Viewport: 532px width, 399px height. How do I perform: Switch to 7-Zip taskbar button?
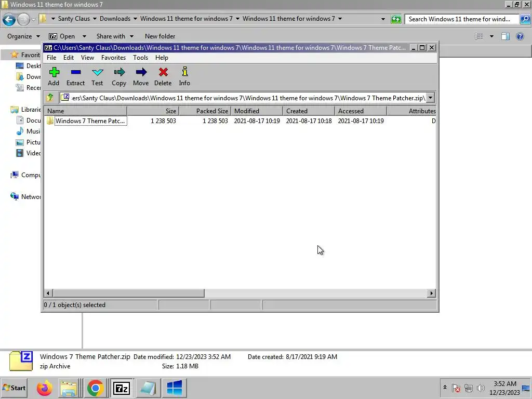tap(122, 388)
